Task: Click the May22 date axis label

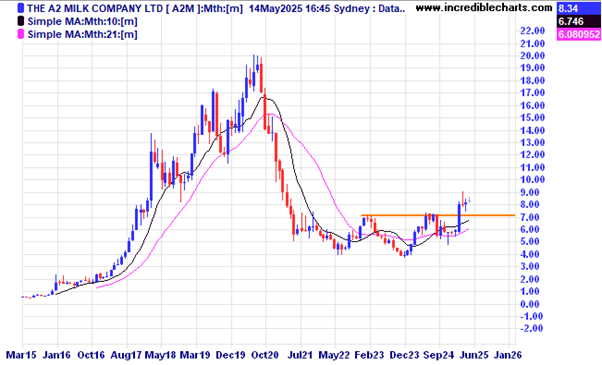Action: [x=334, y=355]
